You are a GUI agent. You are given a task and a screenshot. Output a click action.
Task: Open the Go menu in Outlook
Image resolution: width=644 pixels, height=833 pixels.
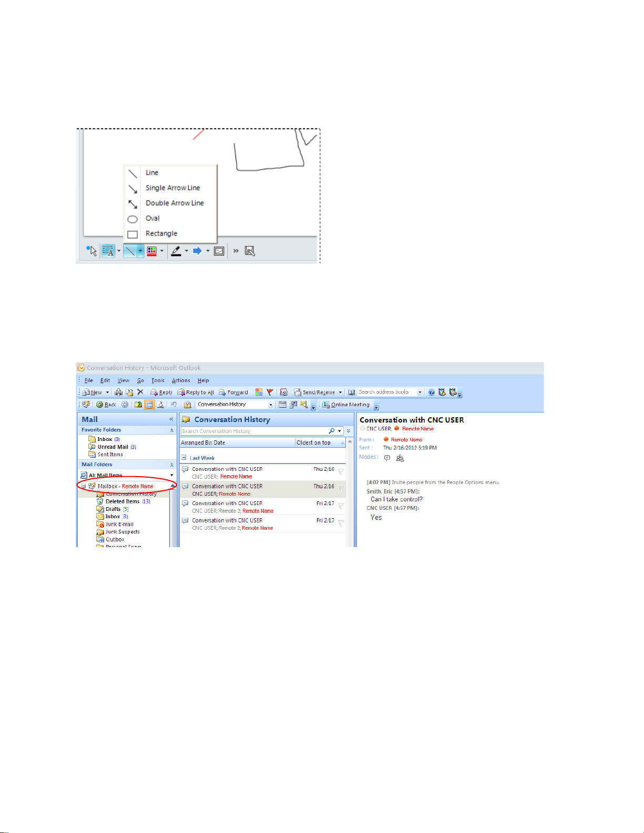pyautogui.click(x=140, y=380)
